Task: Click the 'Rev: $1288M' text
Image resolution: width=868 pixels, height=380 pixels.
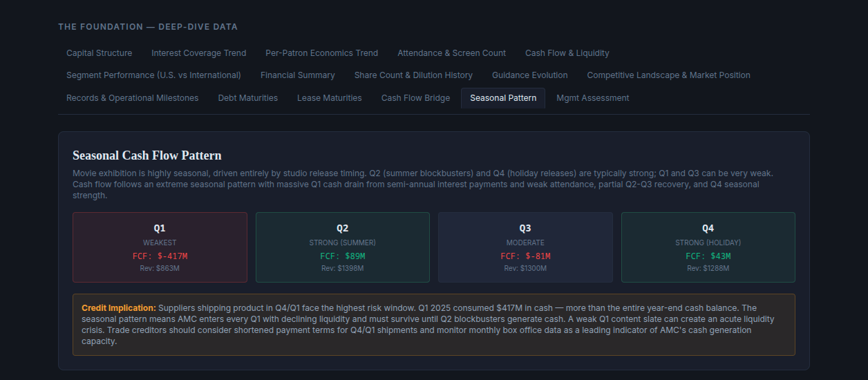Action: pyautogui.click(x=708, y=268)
